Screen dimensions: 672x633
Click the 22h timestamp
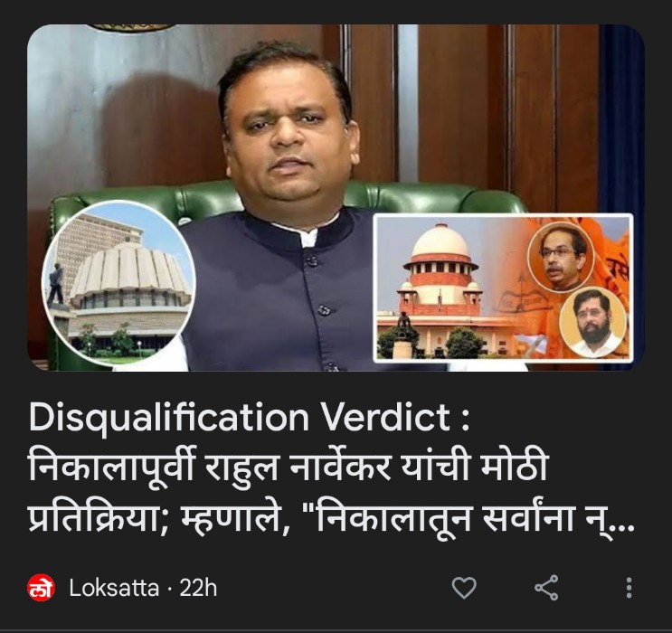[x=198, y=588]
